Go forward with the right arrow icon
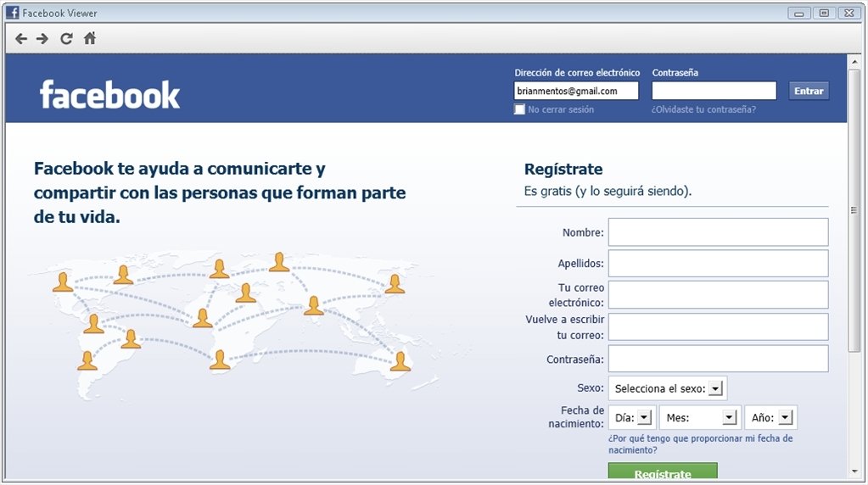 pyautogui.click(x=42, y=39)
